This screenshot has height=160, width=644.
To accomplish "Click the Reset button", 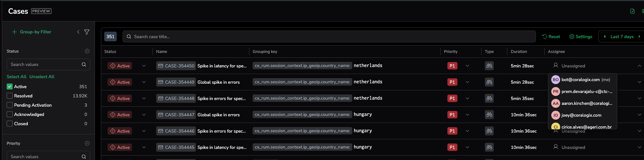I will coord(551,37).
